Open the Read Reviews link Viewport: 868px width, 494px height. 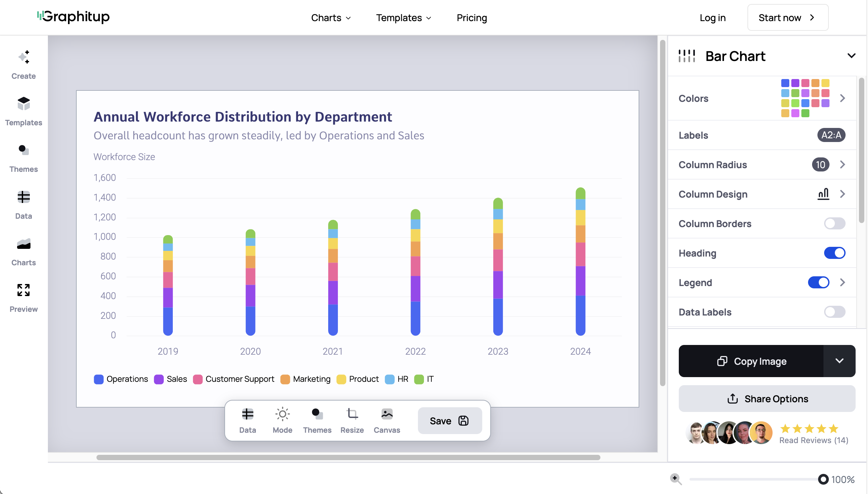pos(813,440)
